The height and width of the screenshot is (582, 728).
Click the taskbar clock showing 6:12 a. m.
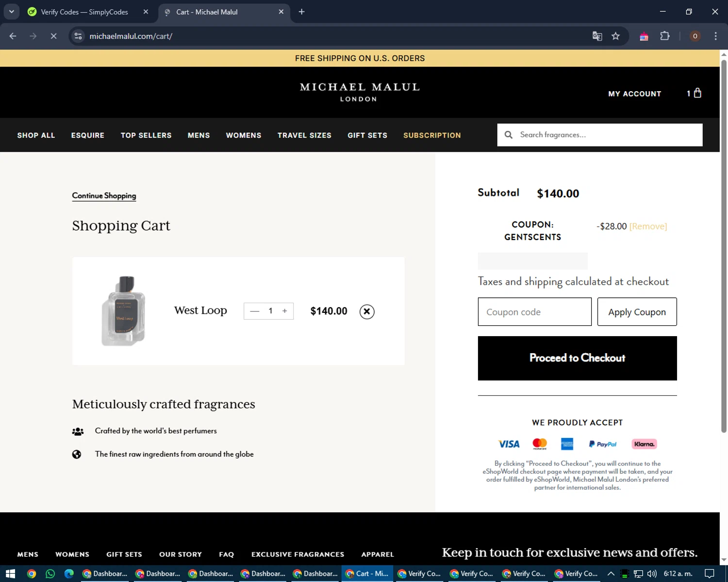click(x=678, y=574)
